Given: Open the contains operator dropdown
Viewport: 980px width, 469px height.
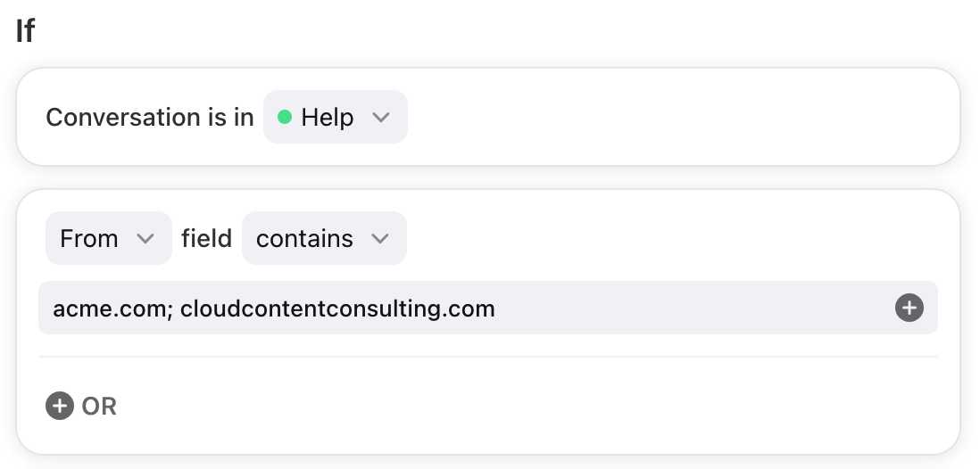Looking at the screenshot, I should 324,238.
